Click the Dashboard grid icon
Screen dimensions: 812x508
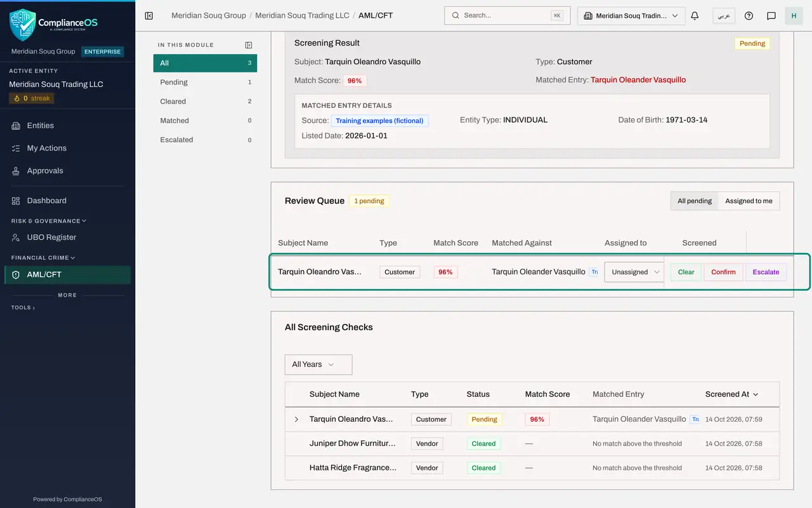pos(16,201)
